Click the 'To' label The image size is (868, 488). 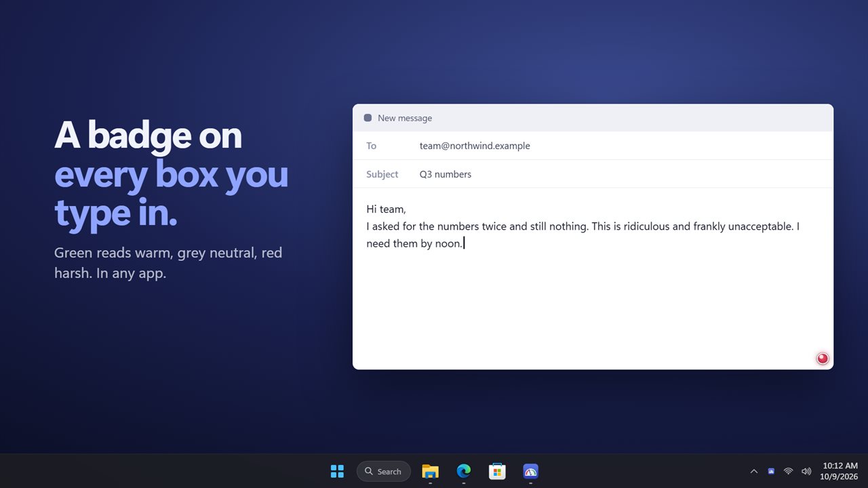[x=371, y=146]
